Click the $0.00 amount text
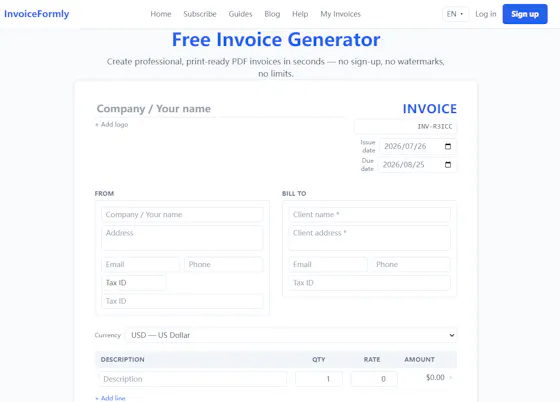 435,377
